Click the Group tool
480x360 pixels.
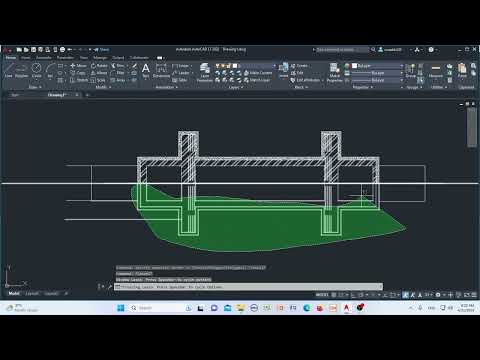point(411,71)
